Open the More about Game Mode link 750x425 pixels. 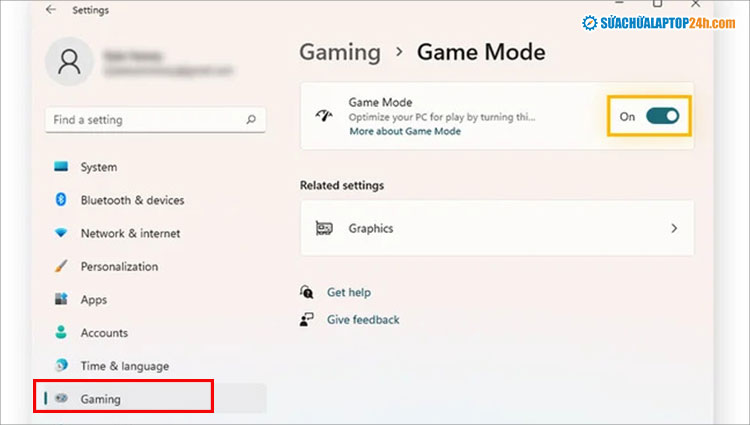[x=405, y=131]
